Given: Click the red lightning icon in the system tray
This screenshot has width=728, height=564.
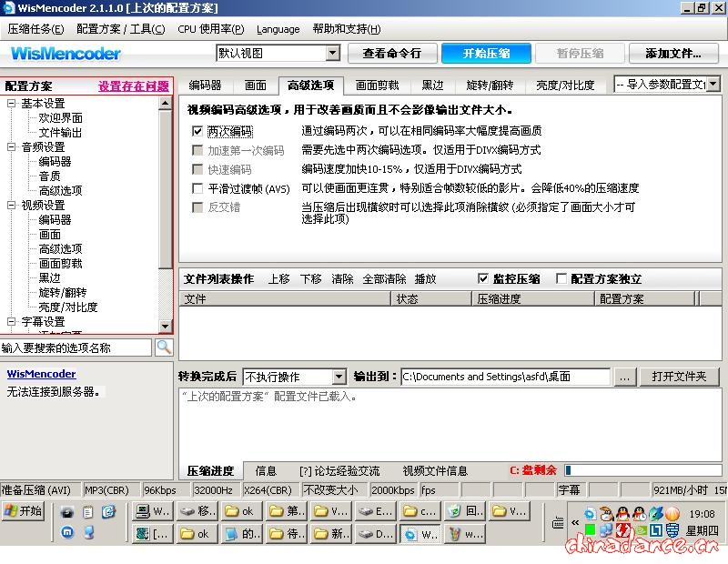Looking at the screenshot, I should pyautogui.click(x=622, y=529).
